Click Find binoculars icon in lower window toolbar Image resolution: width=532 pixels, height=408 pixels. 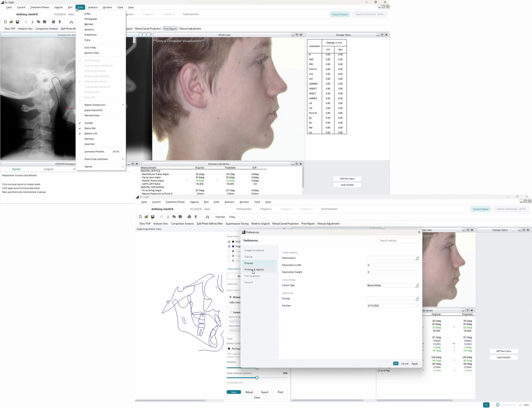[x=207, y=217]
